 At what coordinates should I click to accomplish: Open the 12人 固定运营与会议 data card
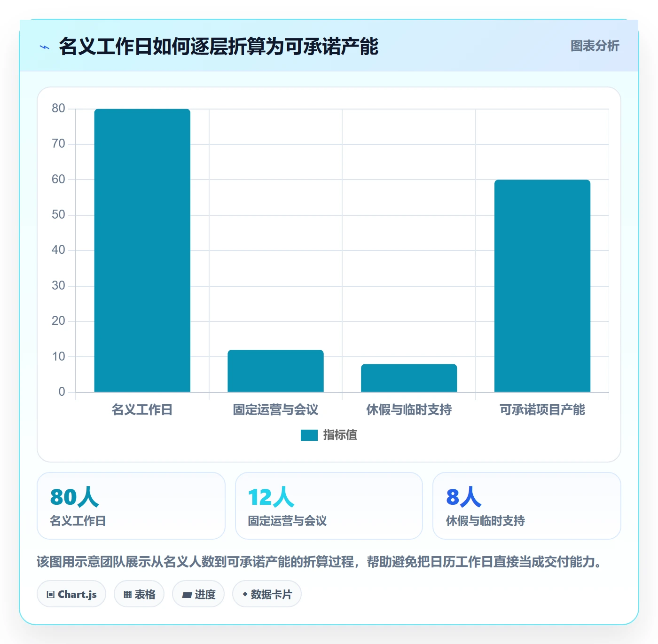coord(329,506)
